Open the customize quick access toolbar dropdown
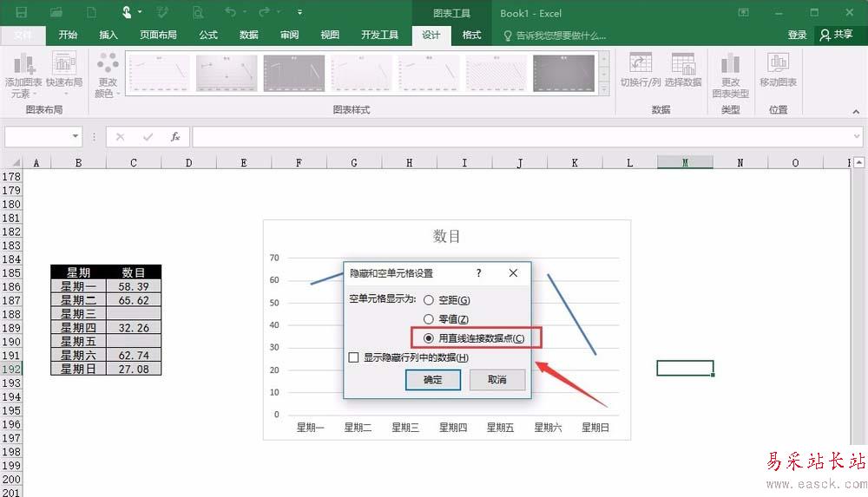868x497 pixels. click(299, 11)
